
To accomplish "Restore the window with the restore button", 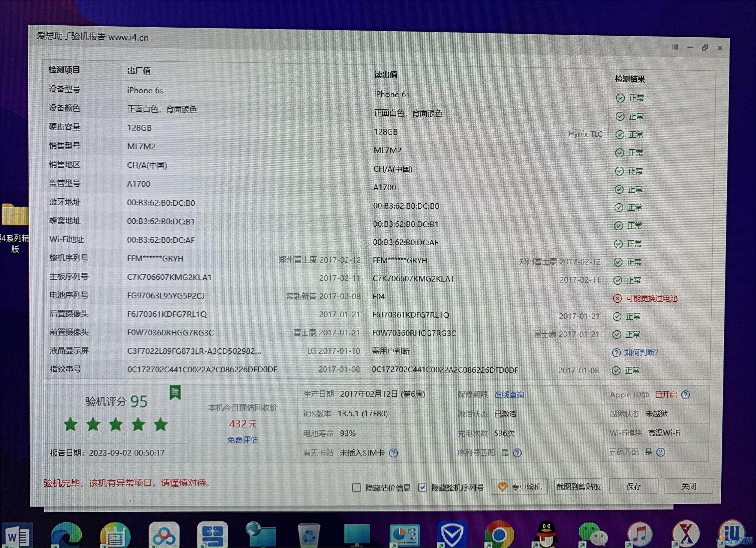I will pos(705,48).
